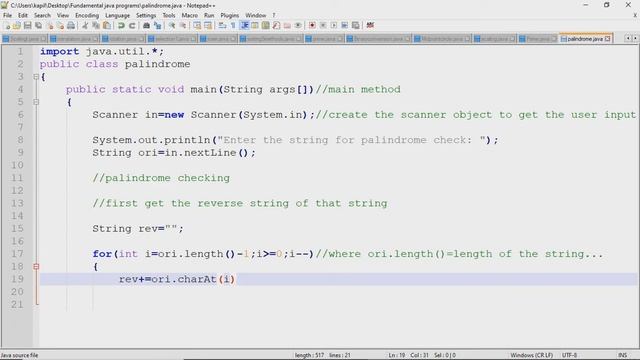This screenshot has width=640, height=360.
Task: Cut selection with the scissors icon
Action: pyautogui.click(x=85, y=25)
